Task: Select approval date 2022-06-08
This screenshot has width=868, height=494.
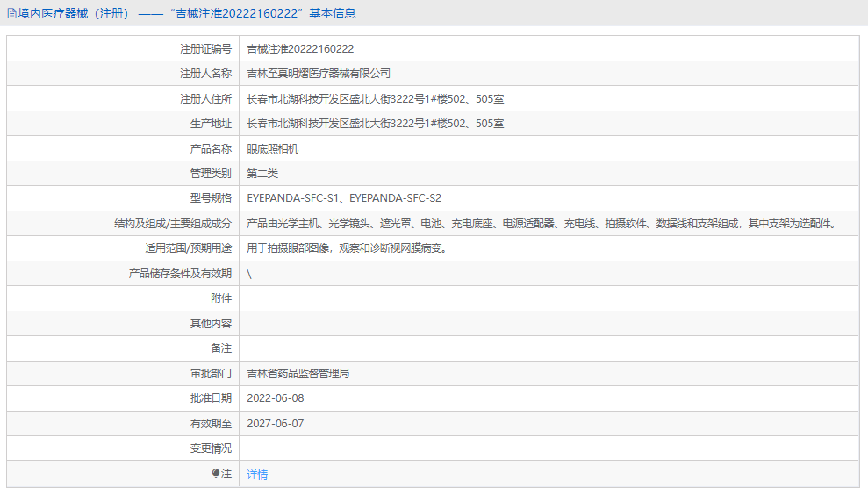Action: (x=275, y=398)
